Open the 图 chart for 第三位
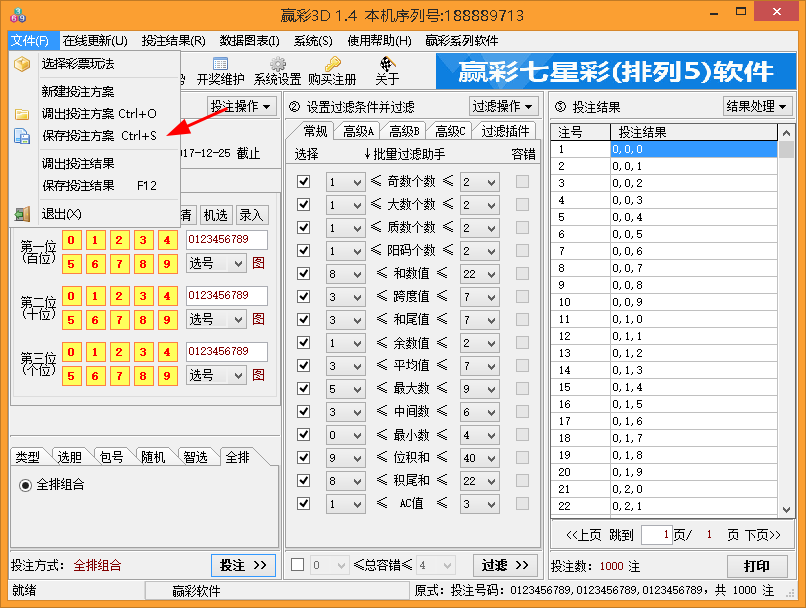 coord(259,375)
